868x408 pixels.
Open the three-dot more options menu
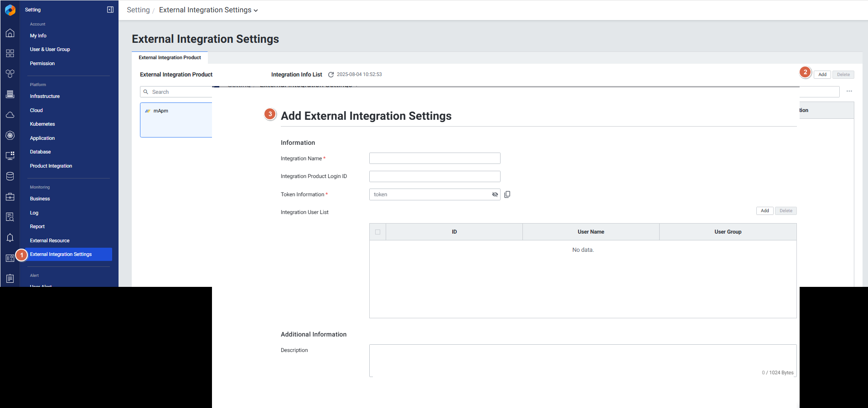849,92
